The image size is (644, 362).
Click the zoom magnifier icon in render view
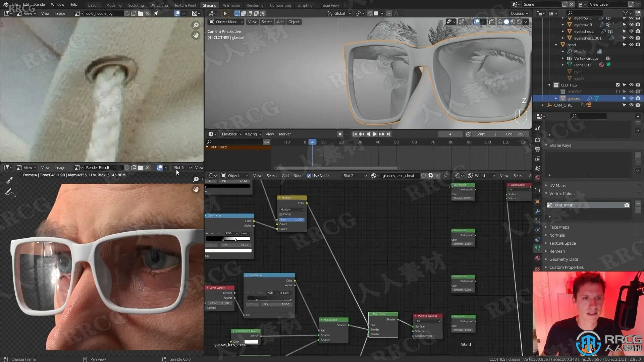196,179
